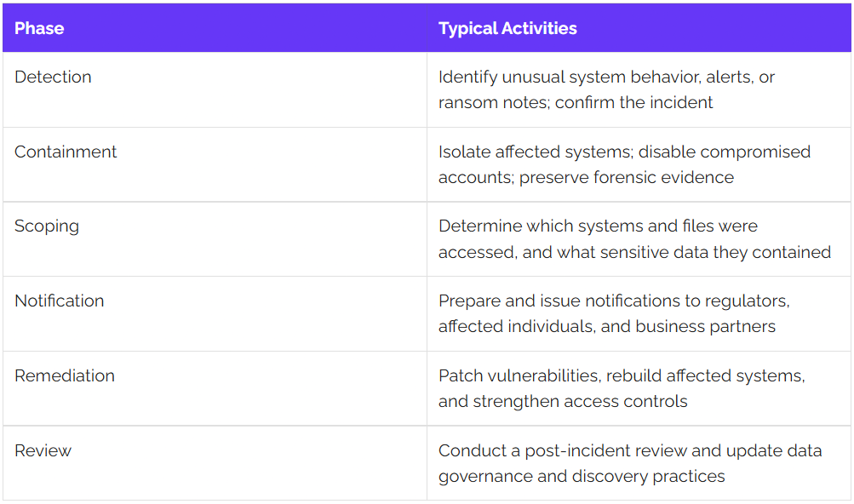Select the Scoping phase cell
Screen dimensions: 854x504
tap(215, 239)
